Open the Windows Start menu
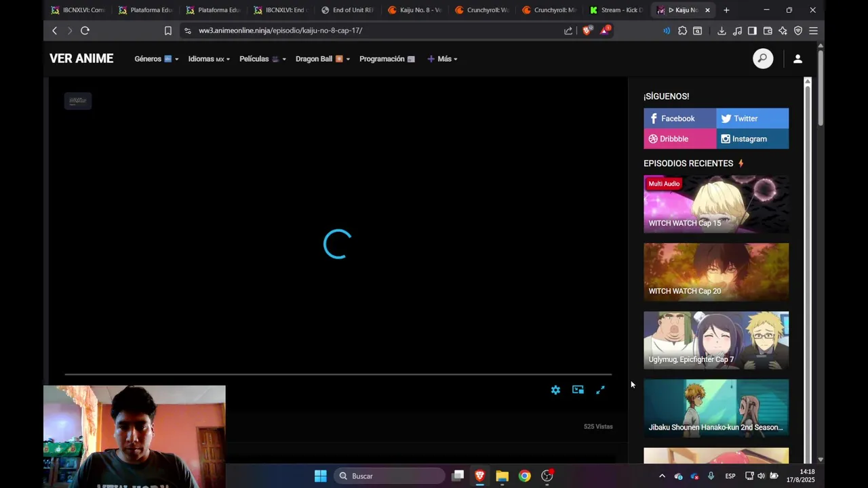The height and width of the screenshot is (488, 868). coord(321,476)
